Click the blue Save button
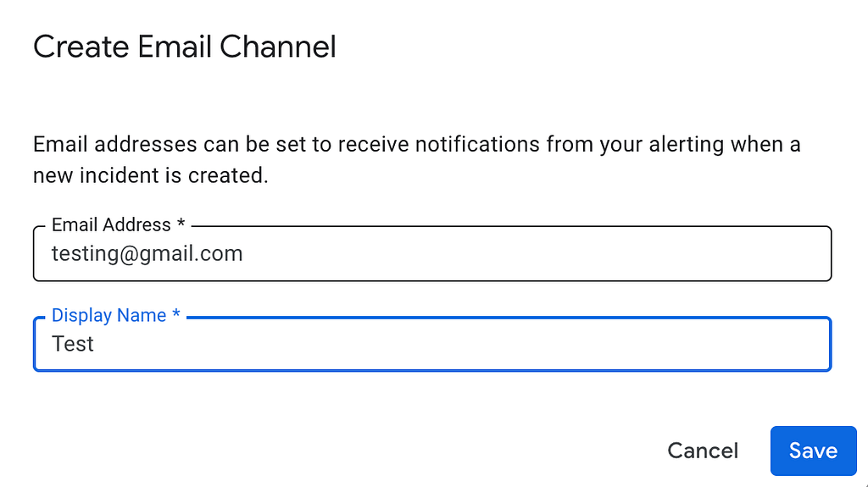The image size is (868, 487). 813,451
